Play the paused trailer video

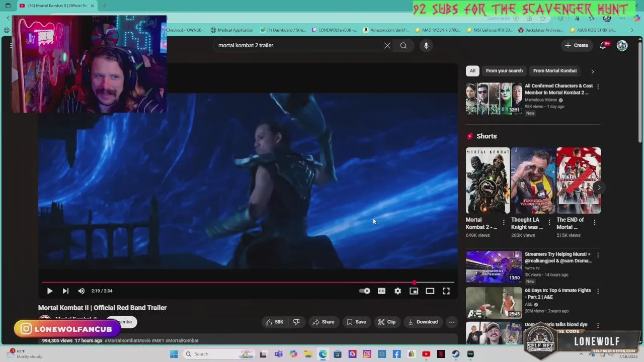point(50,291)
